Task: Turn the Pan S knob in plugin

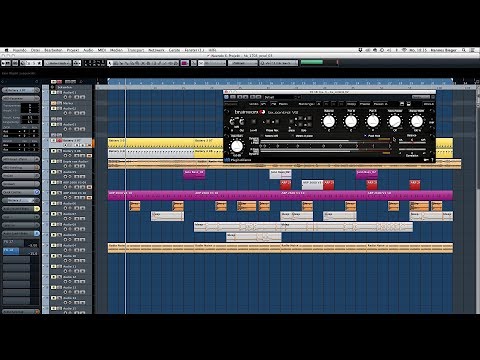Action: (x=373, y=121)
